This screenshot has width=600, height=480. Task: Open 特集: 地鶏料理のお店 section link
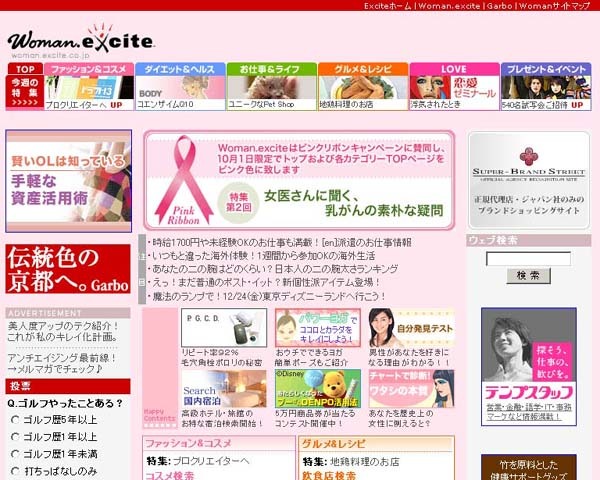pos(351,461)
